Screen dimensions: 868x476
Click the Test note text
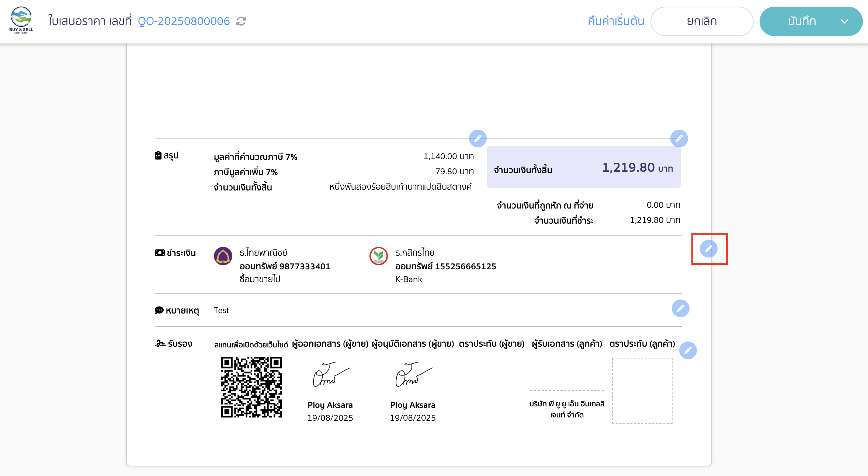(x=221, y=310)
